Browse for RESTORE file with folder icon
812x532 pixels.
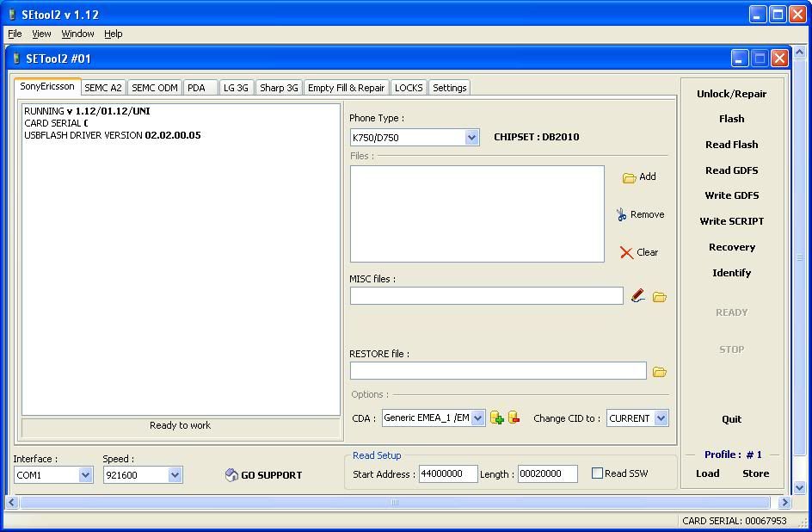click(659, 372)
